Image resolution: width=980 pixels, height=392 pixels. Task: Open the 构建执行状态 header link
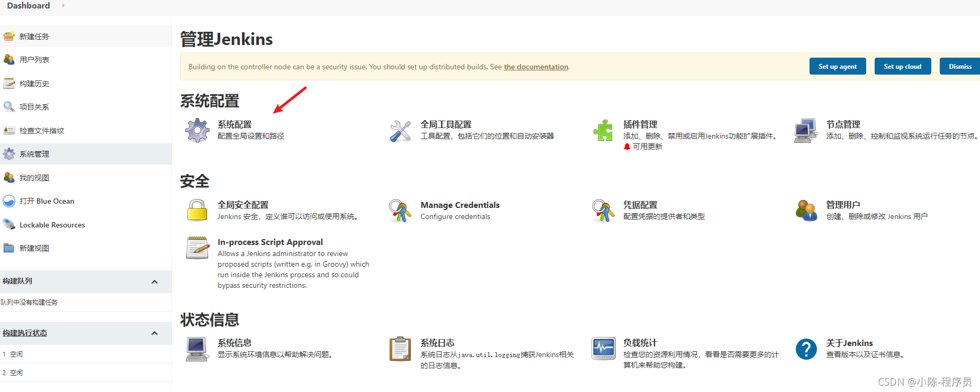[x=25, y=333]
